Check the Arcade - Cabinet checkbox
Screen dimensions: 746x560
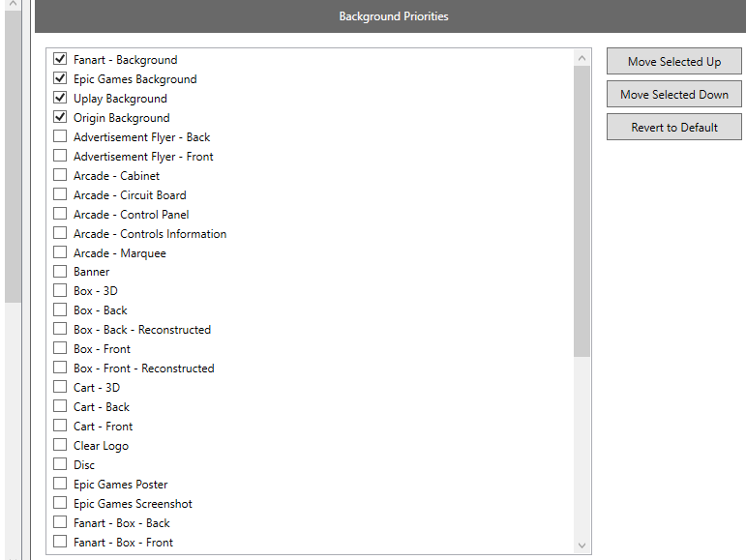click(x=60, y=175)
